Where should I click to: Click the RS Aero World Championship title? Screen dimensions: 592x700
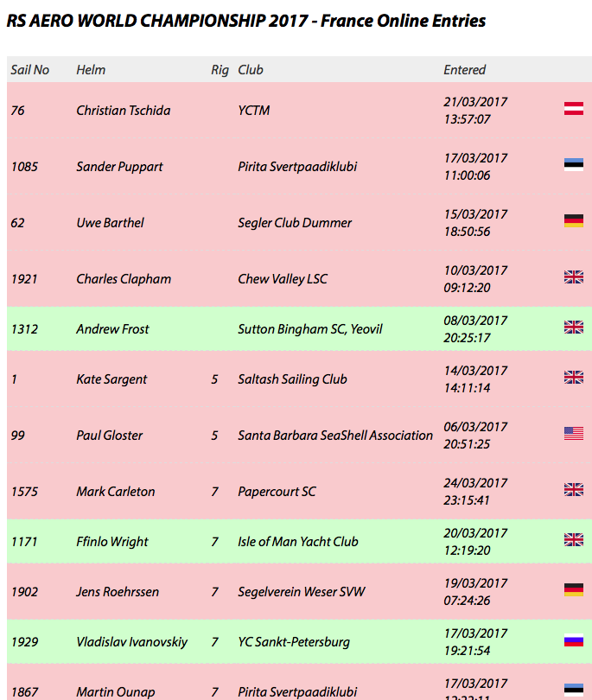(x=246, y=21)
